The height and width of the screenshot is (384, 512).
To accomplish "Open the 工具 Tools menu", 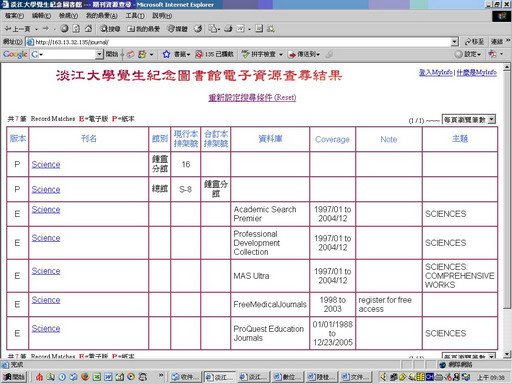I will click(x=135, y=16).
